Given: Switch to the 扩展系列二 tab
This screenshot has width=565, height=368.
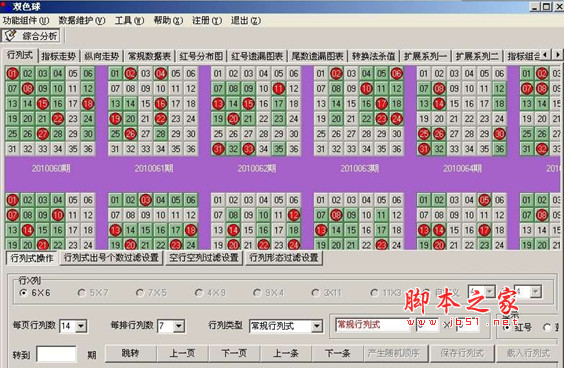Looking at the screenshot, I should pyautogui.click(x=477, y=56).
